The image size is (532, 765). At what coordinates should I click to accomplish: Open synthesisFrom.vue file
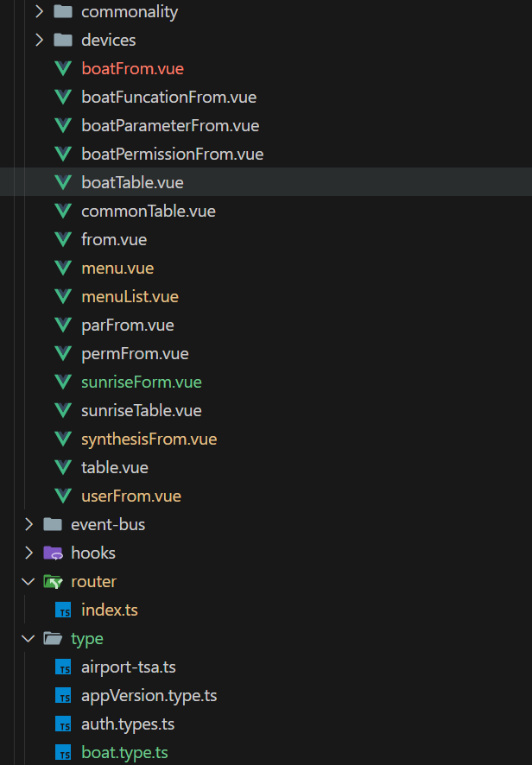point(149,439)
